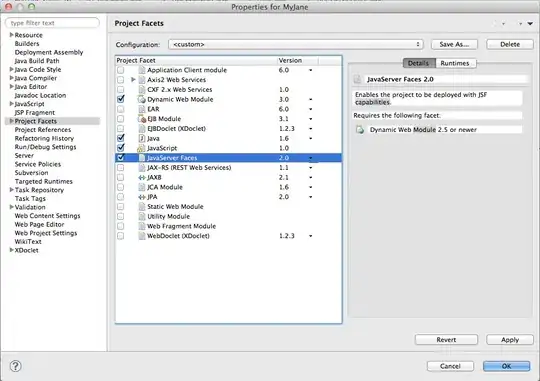Click the Java facet icon
This screenshot has height=381, width=540.
[x=142, y=138]
